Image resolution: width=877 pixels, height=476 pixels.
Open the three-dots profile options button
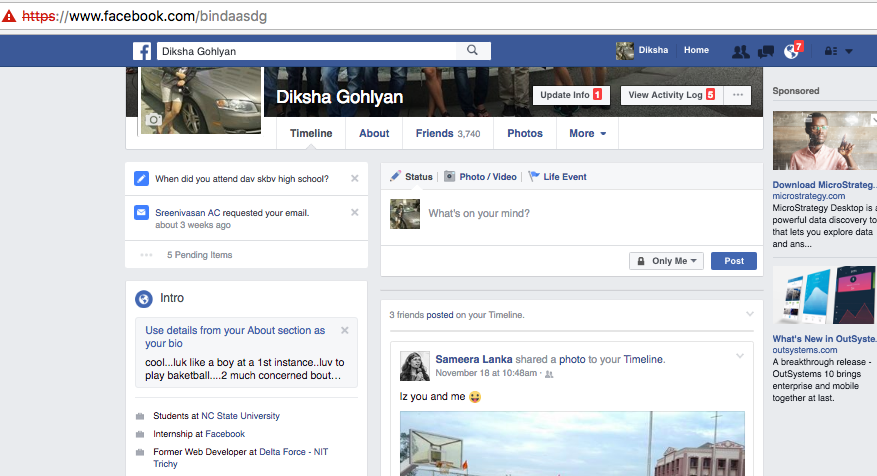(x=738, y=95)
